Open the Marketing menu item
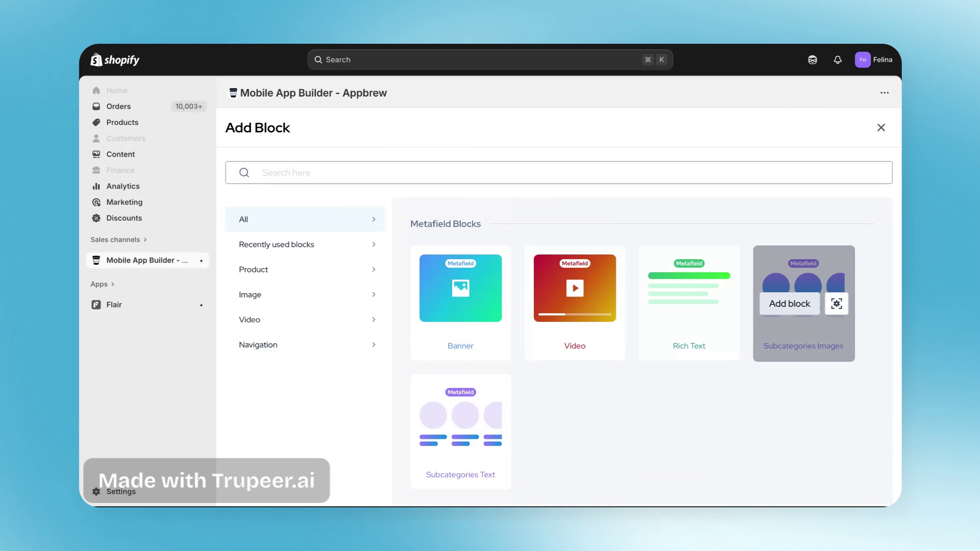The image size is (980, 551). 124,202
